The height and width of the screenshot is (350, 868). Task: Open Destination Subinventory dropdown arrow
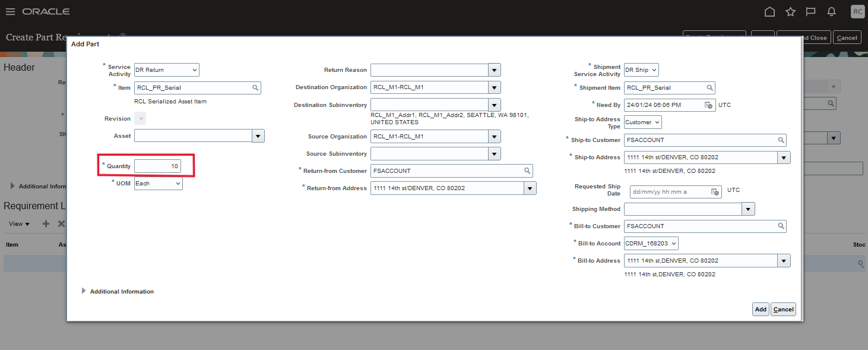point(495,105)
